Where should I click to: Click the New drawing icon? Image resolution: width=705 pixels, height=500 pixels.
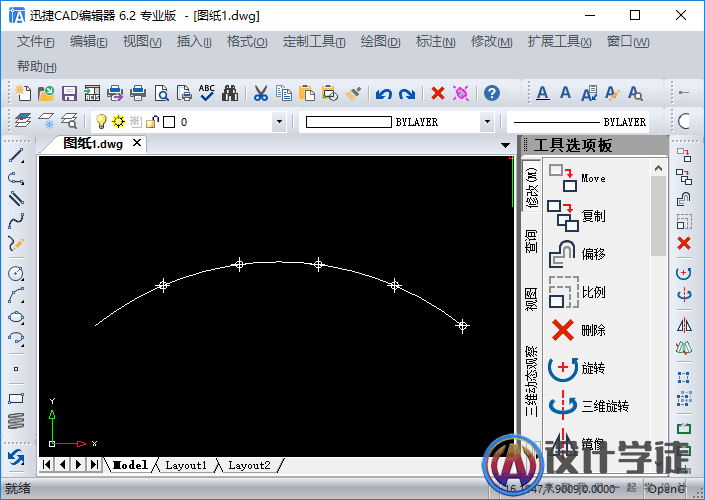pos(23,93)
